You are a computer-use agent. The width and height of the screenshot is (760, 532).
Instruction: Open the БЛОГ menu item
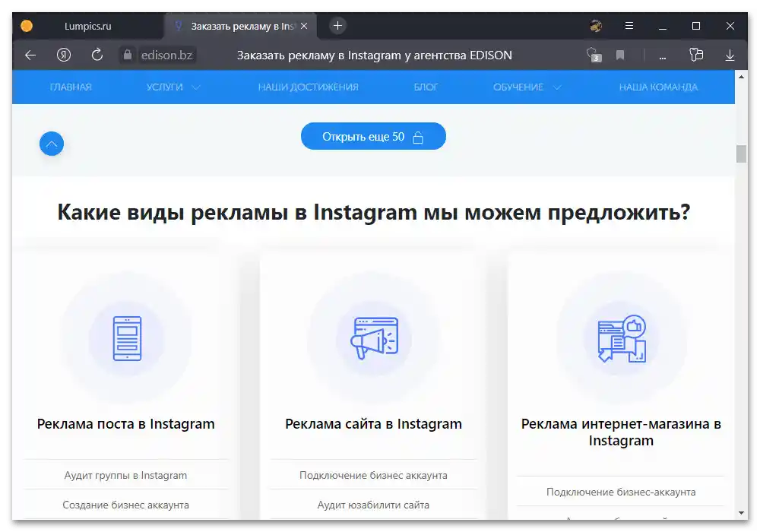tap(426, 87)
